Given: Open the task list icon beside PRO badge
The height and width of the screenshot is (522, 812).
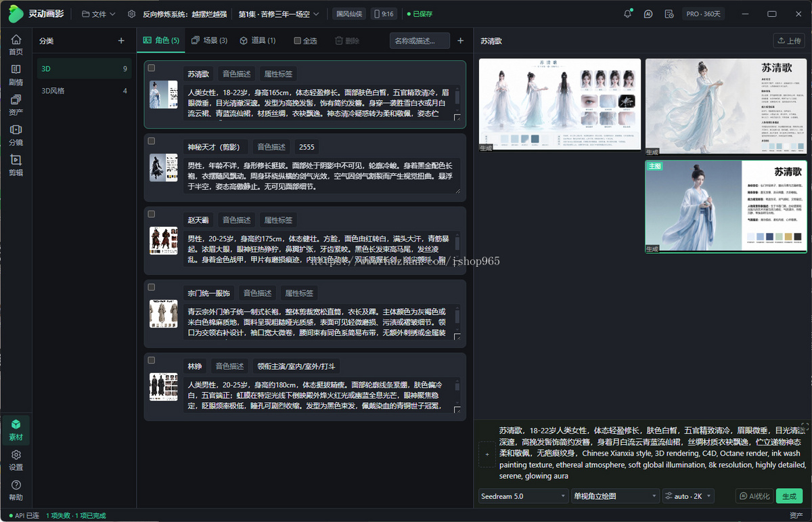Looking at the screenshot, I should pos(669,14).
